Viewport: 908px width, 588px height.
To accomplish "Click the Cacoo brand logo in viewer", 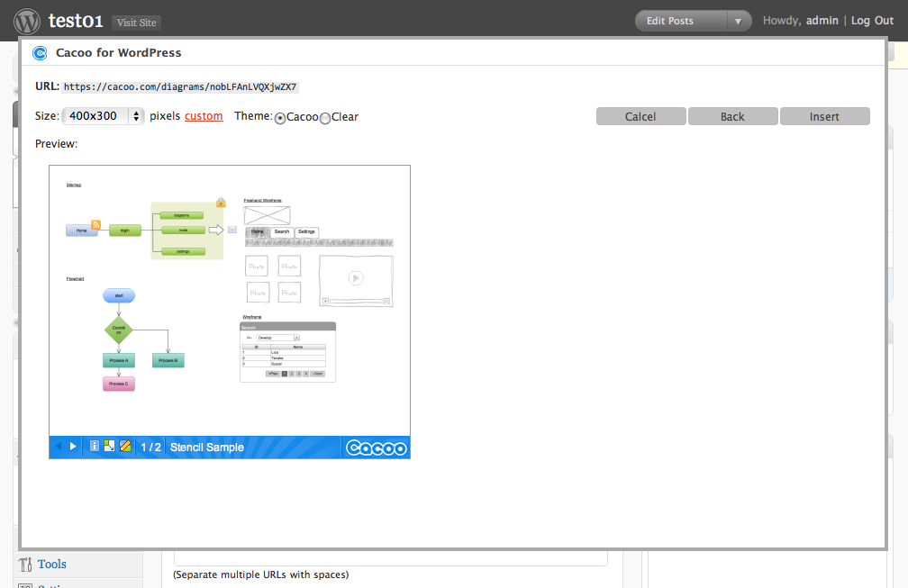I will [x=377, y=448].
